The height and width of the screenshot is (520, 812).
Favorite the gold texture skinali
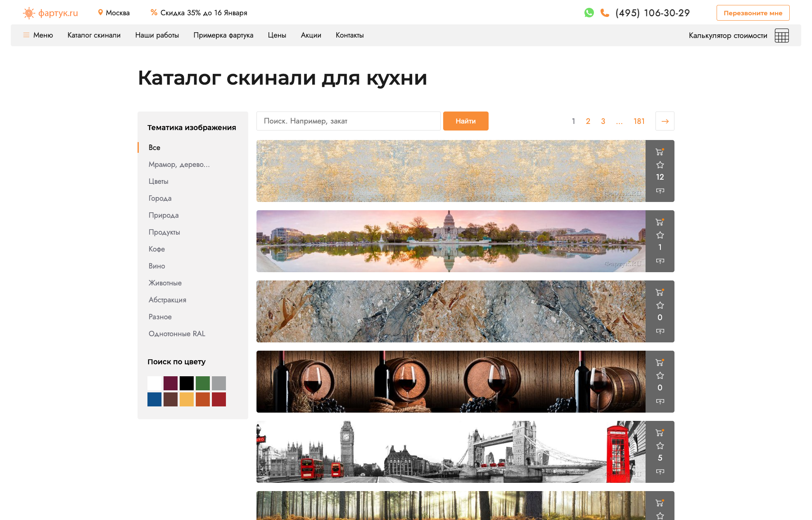pos(660,165)
